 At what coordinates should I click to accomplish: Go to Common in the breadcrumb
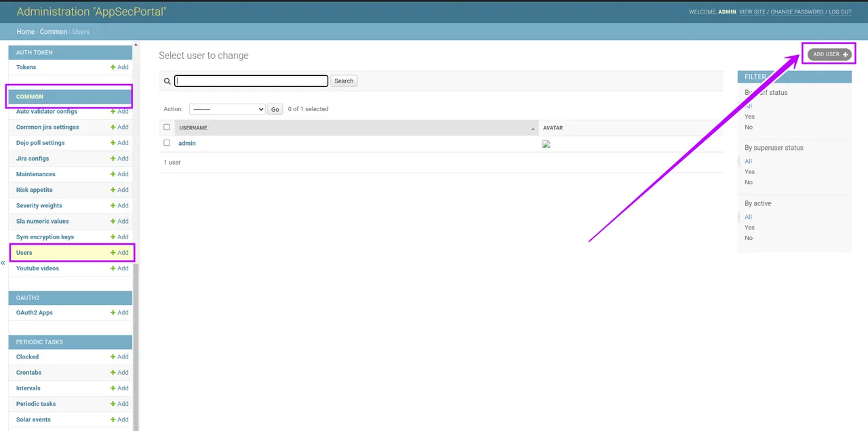point(53,32)
